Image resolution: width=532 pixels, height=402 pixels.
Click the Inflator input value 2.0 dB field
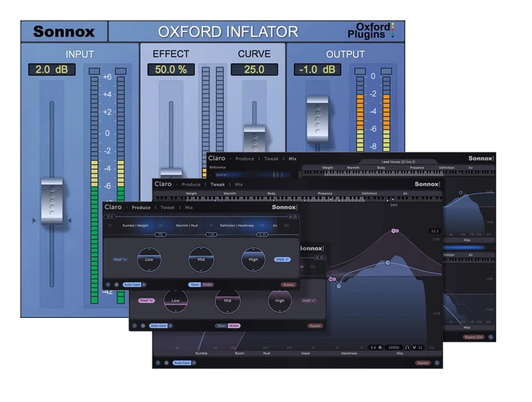pyautogui.click(x=52, y=70)
